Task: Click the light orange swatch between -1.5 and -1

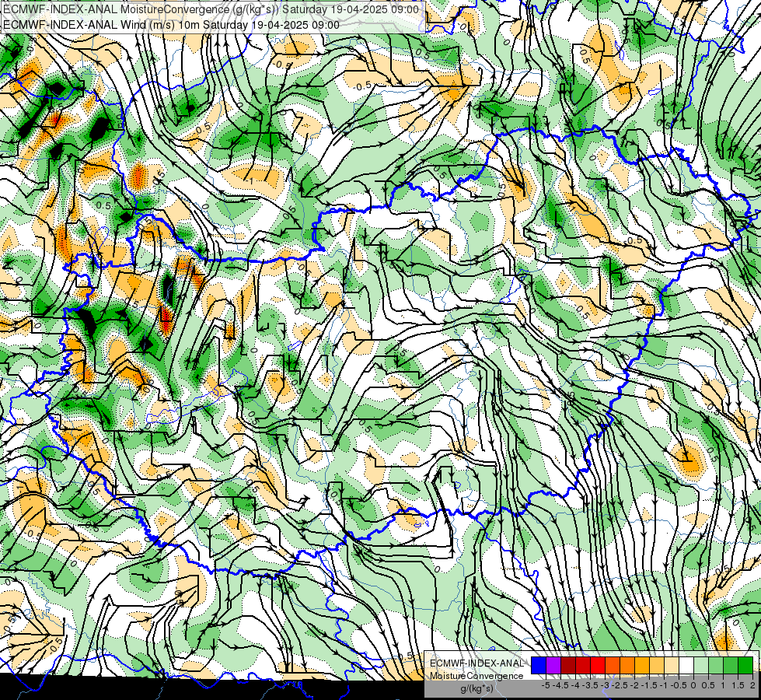Action: click(x=657, y=666)
